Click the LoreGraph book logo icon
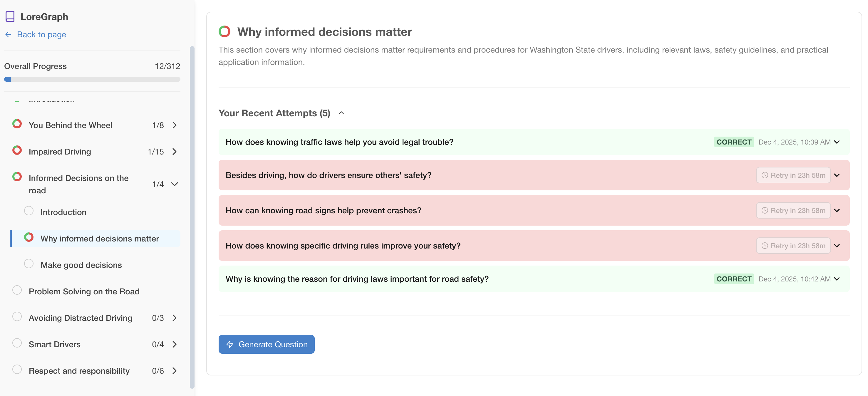 click(x=10, y=16)
